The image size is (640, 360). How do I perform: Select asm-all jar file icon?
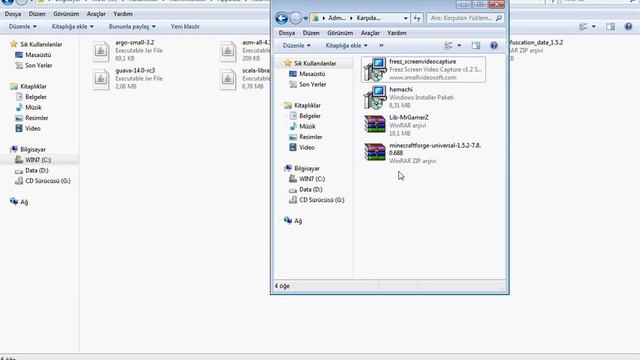click(x=228, y=51)
